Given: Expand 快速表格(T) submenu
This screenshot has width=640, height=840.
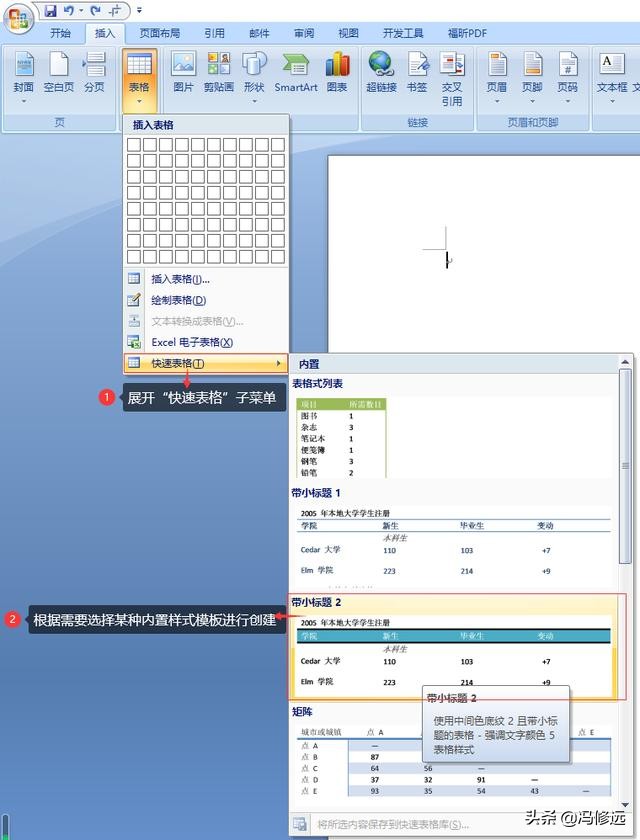Looking at the screenshot, I should pyautogui.click(x=206, y=363).
